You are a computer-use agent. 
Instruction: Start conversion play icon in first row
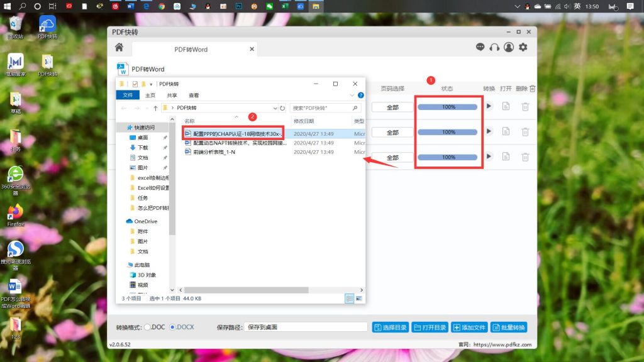tap(489, 106)
